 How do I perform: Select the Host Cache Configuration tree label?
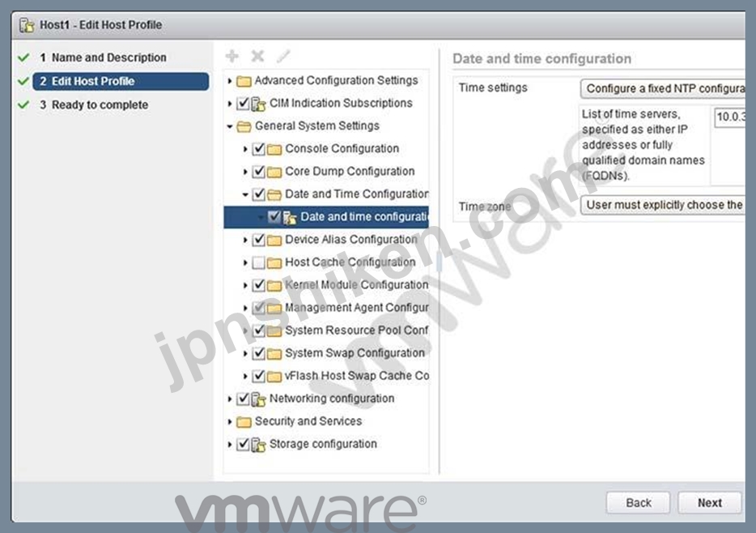click(x=350, y=262)
